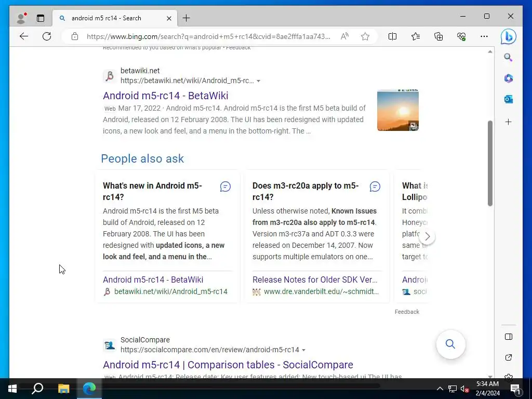Viewport: 532px width, 399px height.
Task: Go back using the back arrow
Action: point(24,36)
